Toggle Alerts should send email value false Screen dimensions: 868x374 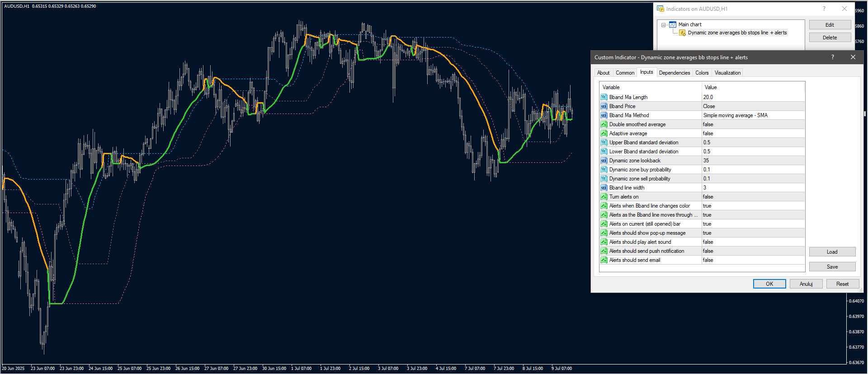click(x=753, y=260)
